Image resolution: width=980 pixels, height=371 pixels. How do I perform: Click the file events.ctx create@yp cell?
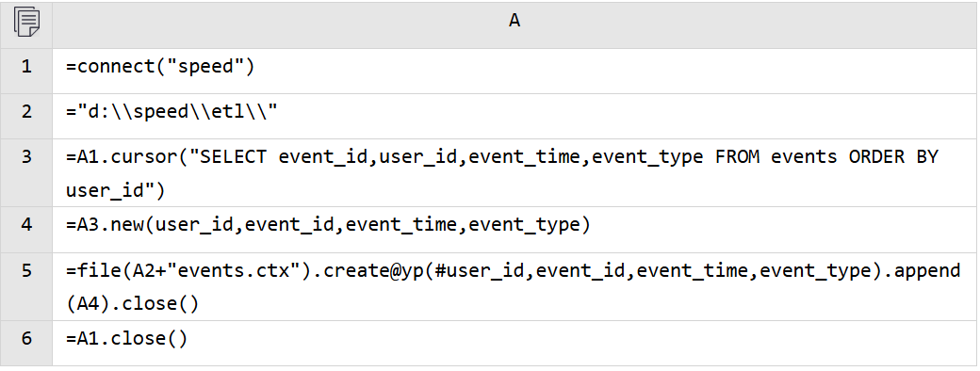[514, 286]
